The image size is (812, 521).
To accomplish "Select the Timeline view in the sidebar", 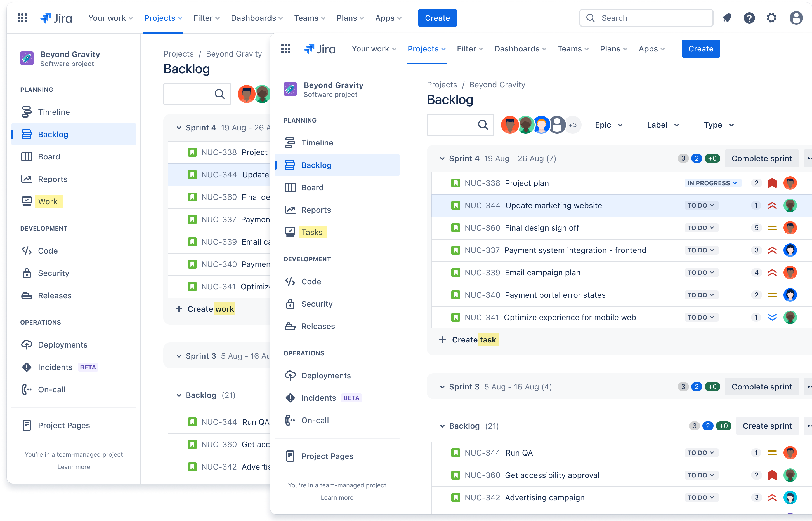I will pyautogui.click(x=317, y=142).
